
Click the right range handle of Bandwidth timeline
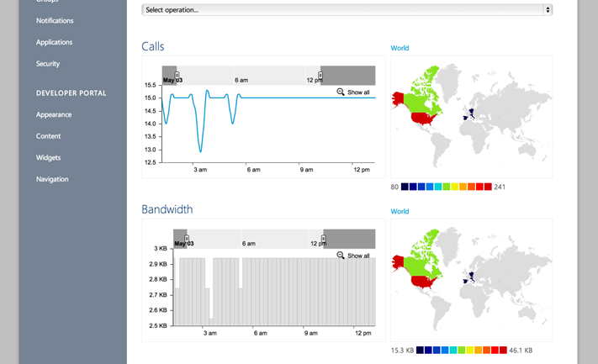pyautogui.click(x=324, y=239)
